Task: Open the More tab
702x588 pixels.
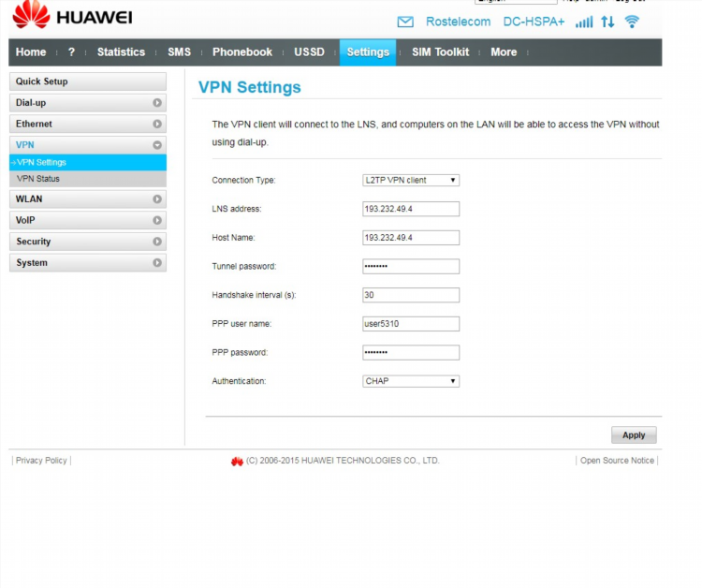Action: coord(504,51)
